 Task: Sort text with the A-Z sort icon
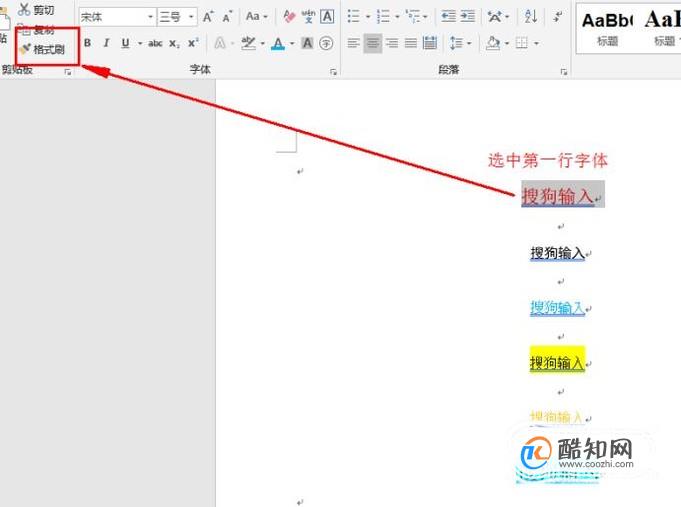pyautogui.click(x=531, y=17)
